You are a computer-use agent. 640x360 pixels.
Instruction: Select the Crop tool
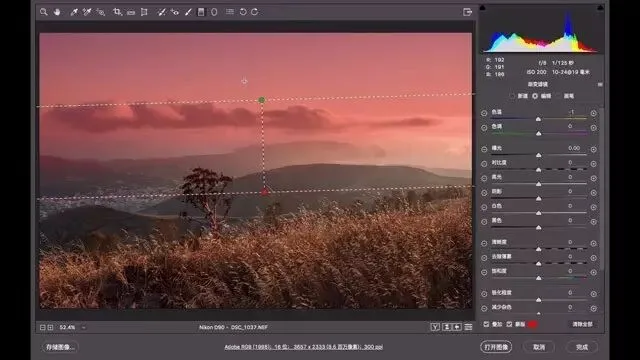(117, 12)
